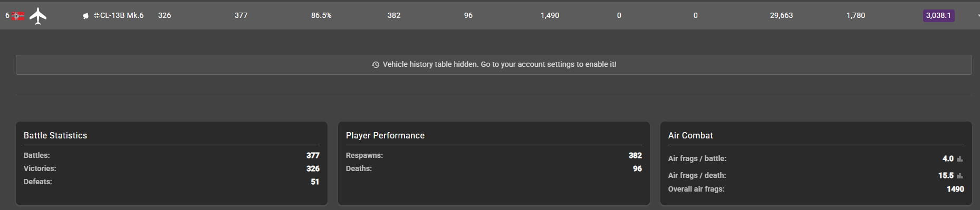Image resolution: width=980 pixels, height=210 pixels.
Task: Open chart icon next to Air frags / battle
Action: click(960, 159)
